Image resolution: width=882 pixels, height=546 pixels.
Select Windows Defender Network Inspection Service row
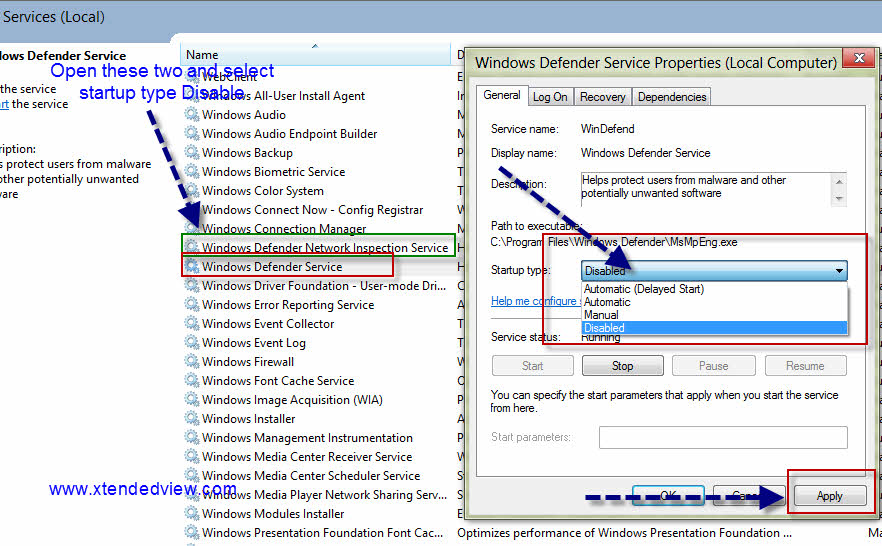coord(318,247)
